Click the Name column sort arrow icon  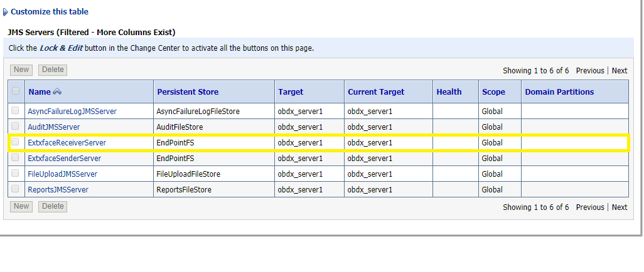pos(57,92)
